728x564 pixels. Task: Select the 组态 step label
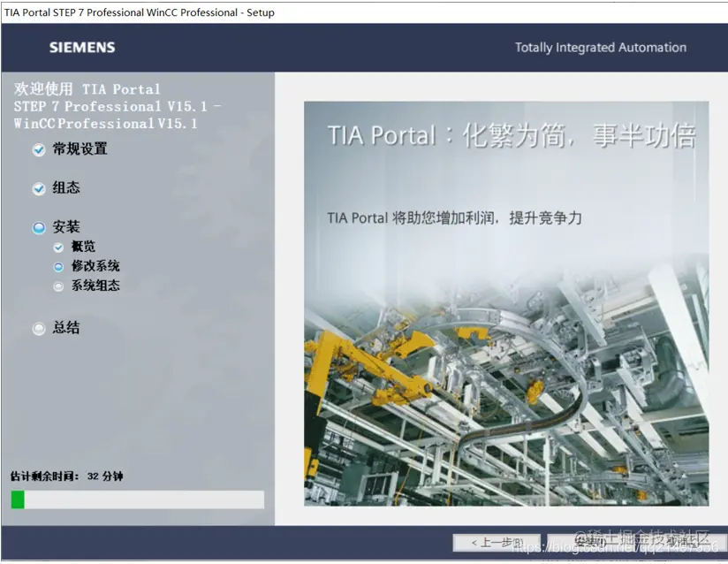coord(66,187)
